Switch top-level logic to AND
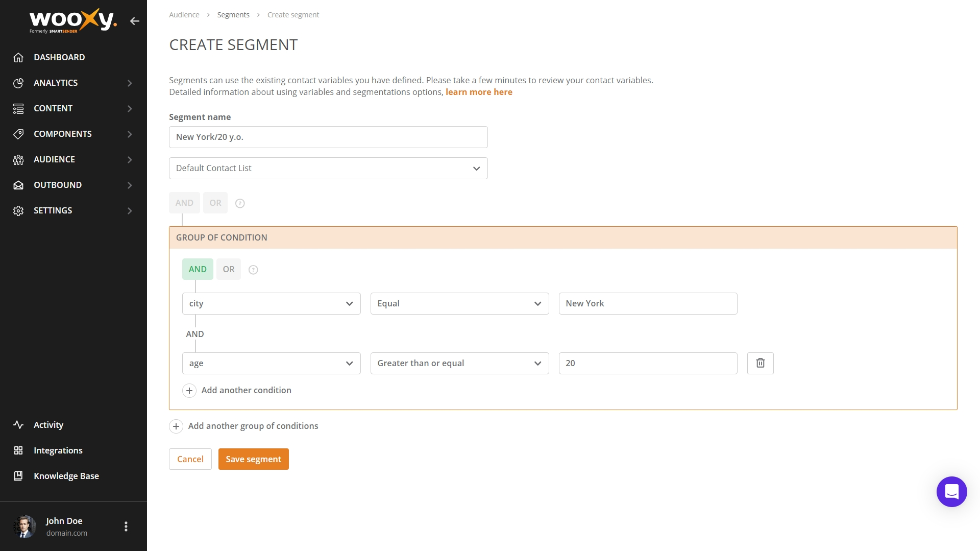This screenshot has width=980, height=551. tap(184, 203)
